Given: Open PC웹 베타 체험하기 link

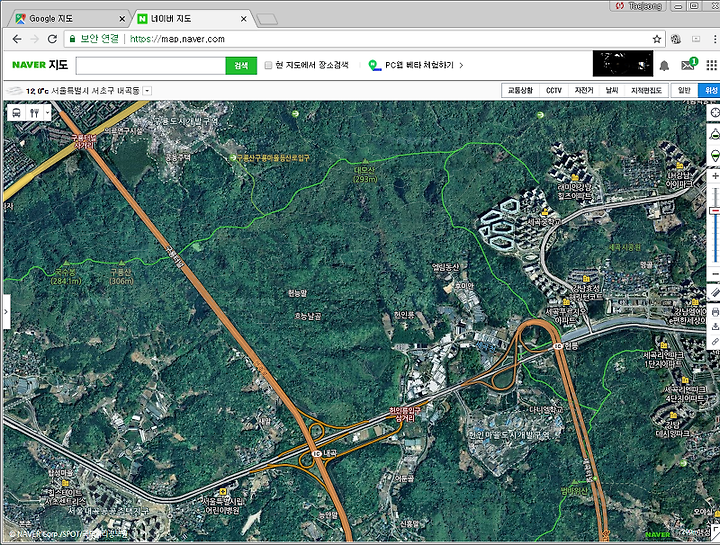Looking at the screenshot, I should point(419,65).
